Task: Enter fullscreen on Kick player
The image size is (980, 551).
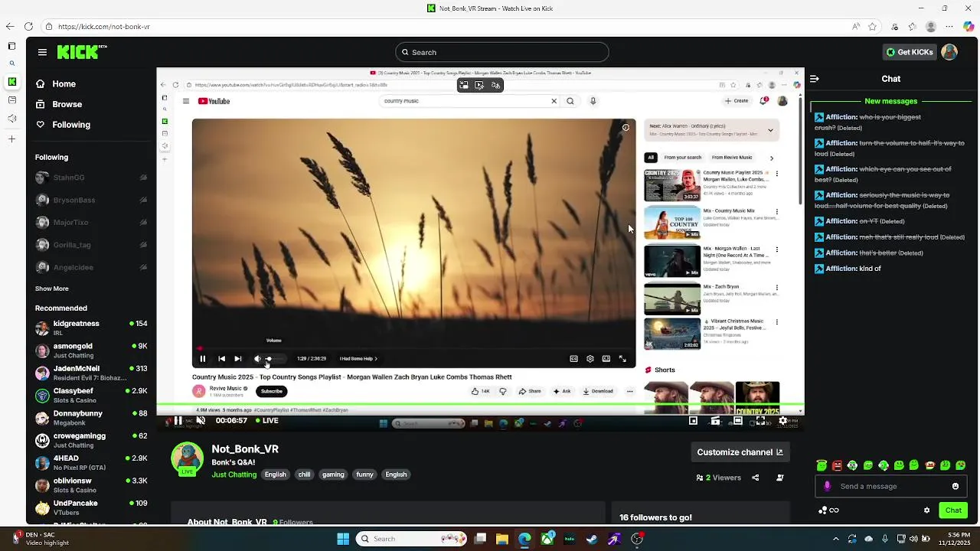Action: 760,420
